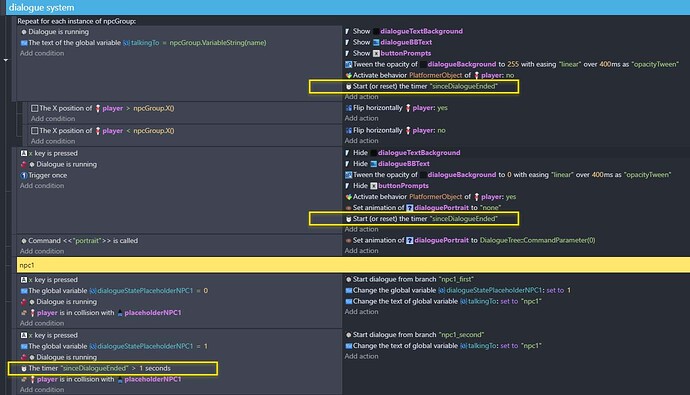
Task: Click behavior icon of PlatformerObject "player: yes" action
Action: click(348, 197)
